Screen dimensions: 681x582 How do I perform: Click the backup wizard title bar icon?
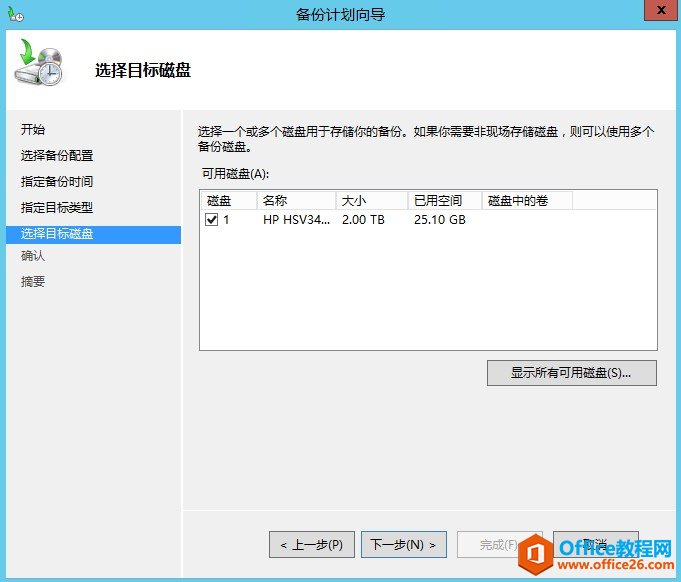(x=16, y=14)
